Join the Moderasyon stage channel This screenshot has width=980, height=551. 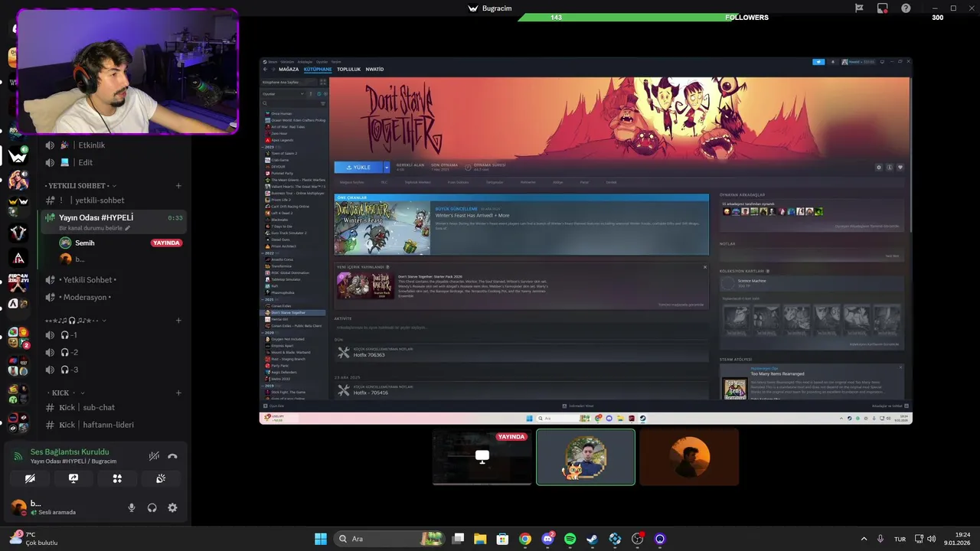[113, 297]
